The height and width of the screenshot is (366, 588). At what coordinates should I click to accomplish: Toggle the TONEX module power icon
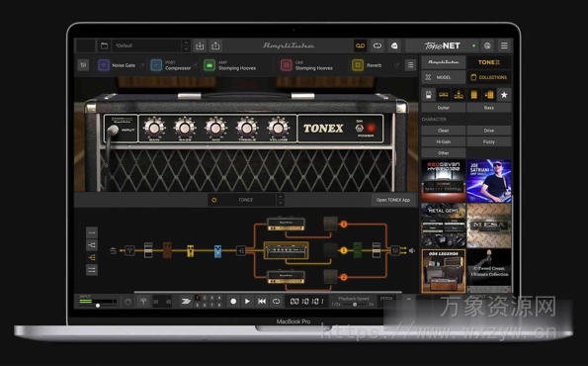click(x=214, y=200)
